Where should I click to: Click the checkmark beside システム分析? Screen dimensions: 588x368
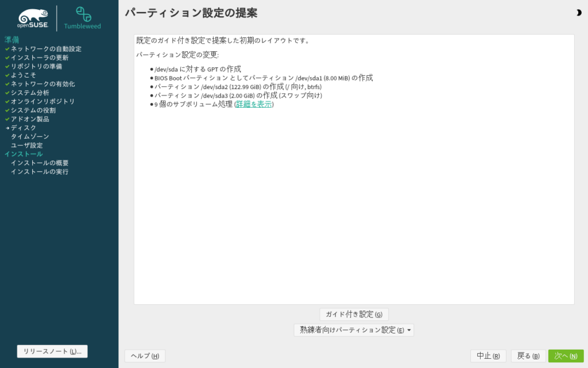point(7,93)
